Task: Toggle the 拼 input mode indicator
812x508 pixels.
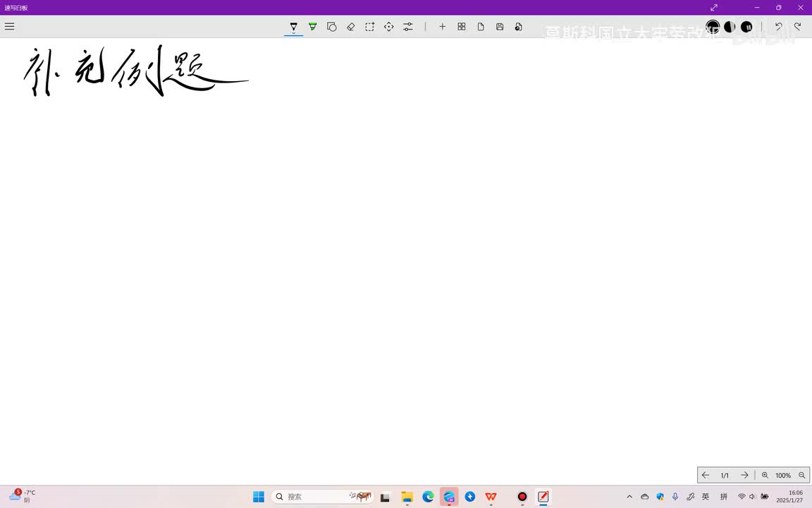Action: coord(724,497)
